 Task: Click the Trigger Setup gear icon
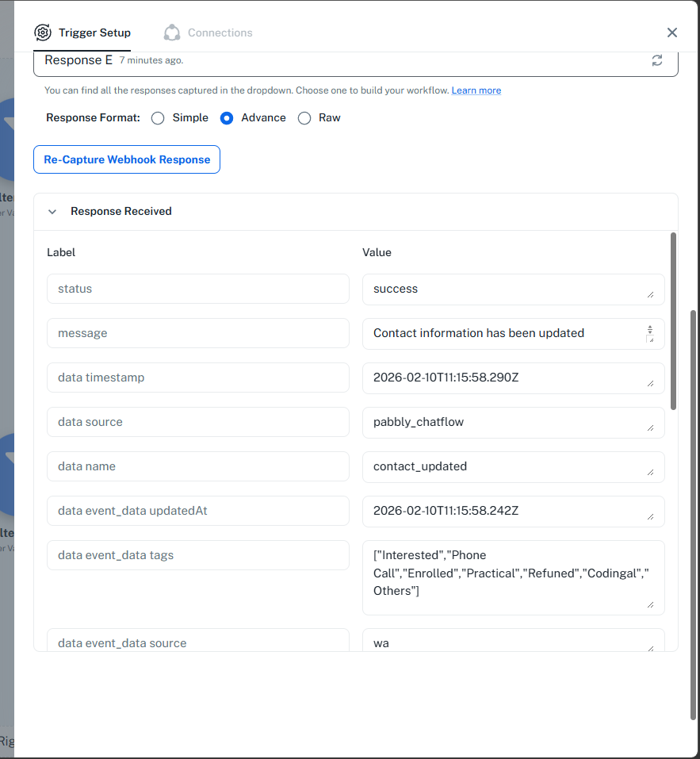(43, 33)
